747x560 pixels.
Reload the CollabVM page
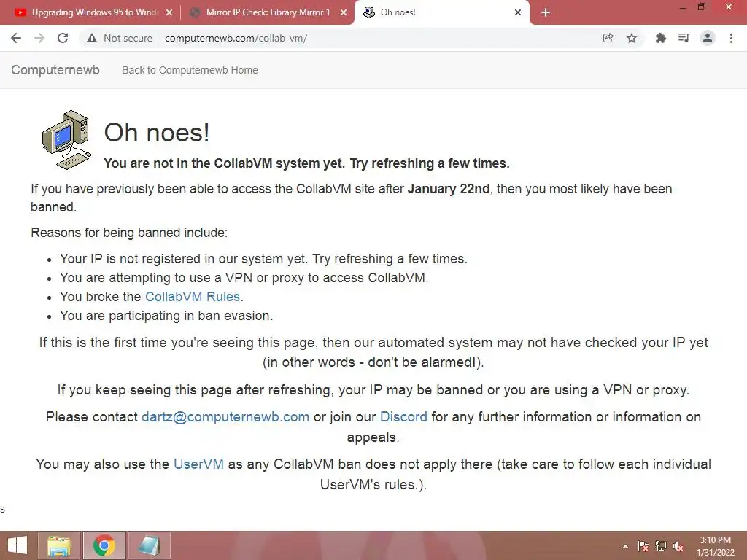[x=63, y=38]
